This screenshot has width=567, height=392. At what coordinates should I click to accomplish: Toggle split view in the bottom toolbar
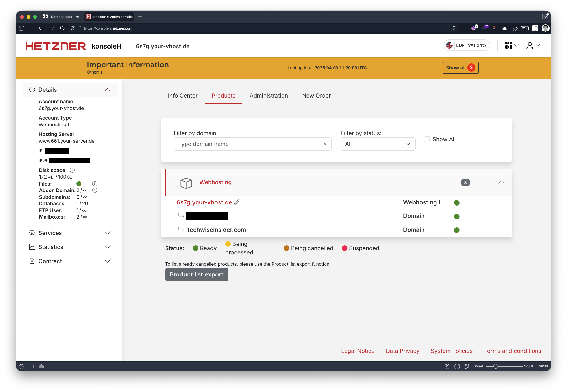click(457, 366)
